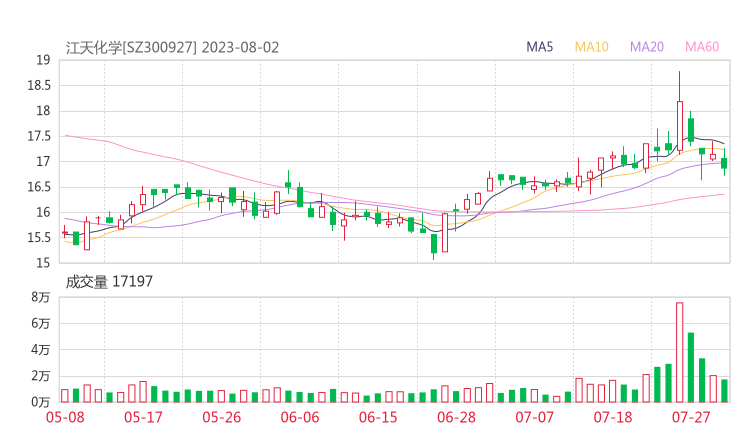Click the tall green volume bar after the peak
This screenshot has width=740, height=440.
point(691,367)
